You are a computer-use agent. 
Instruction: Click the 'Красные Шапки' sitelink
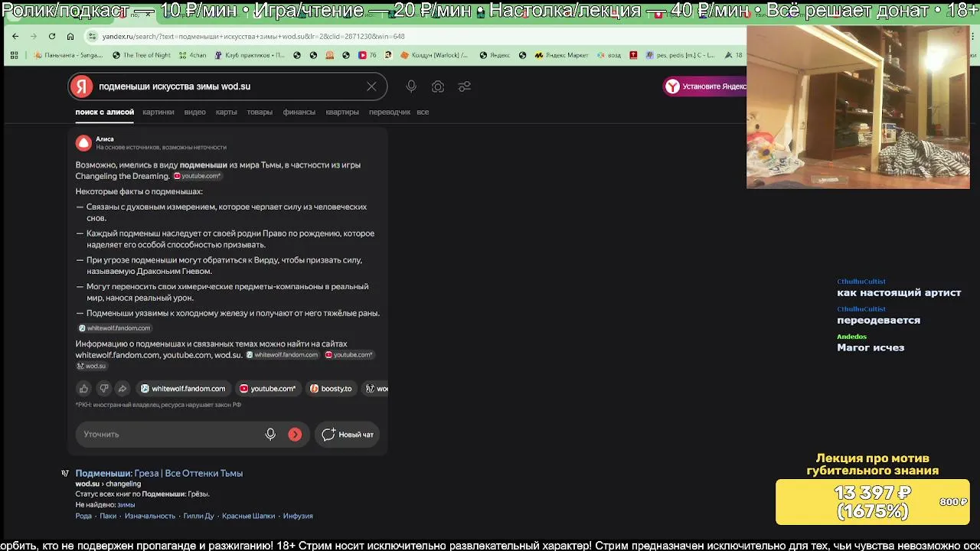[248, 516]
